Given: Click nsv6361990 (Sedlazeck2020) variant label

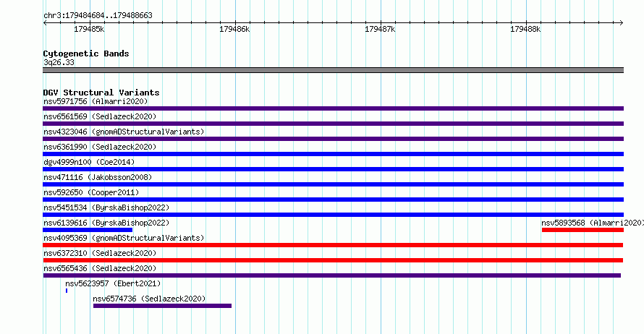Looking at the screenshot, I should click(100, 147).
